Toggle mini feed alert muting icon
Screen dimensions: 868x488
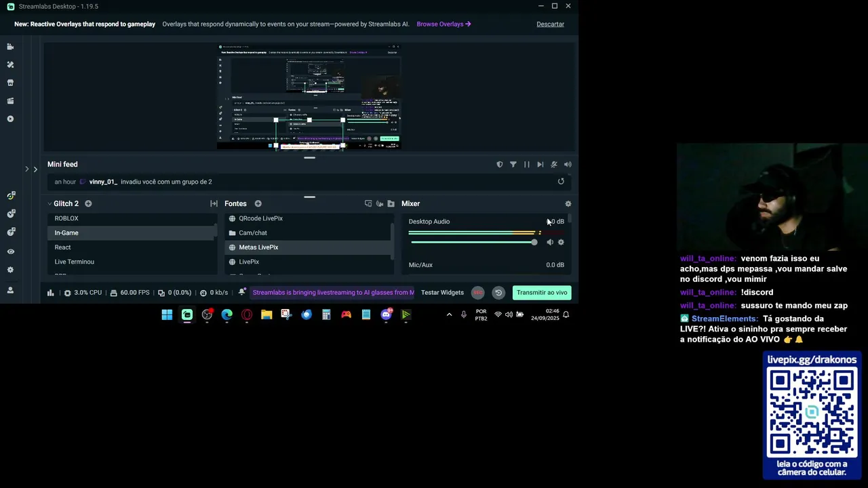click(553, 164)
